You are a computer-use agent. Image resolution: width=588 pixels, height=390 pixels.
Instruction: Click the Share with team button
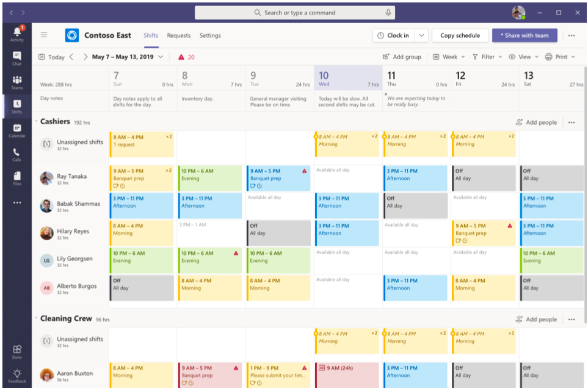click(x=524, y=35)
